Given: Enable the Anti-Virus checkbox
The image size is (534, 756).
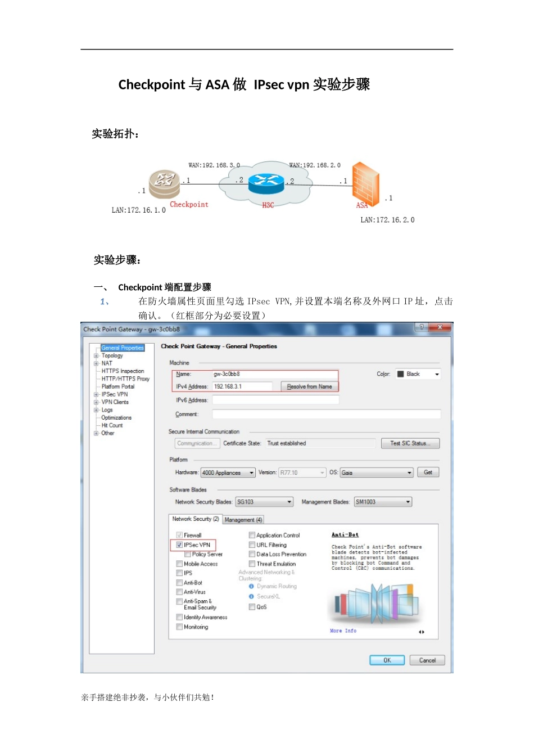Looking at the screenshot, I should [179, 592].
